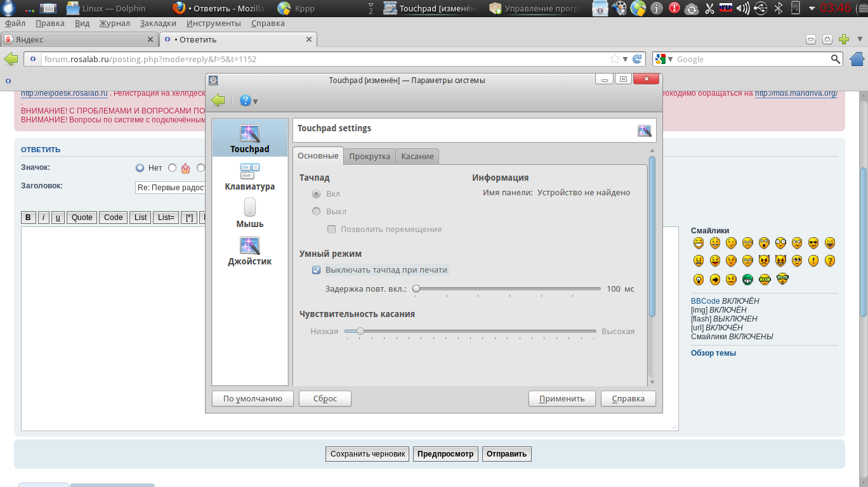
Task: Insert the question mark smiley
Action: click(829, 261)
